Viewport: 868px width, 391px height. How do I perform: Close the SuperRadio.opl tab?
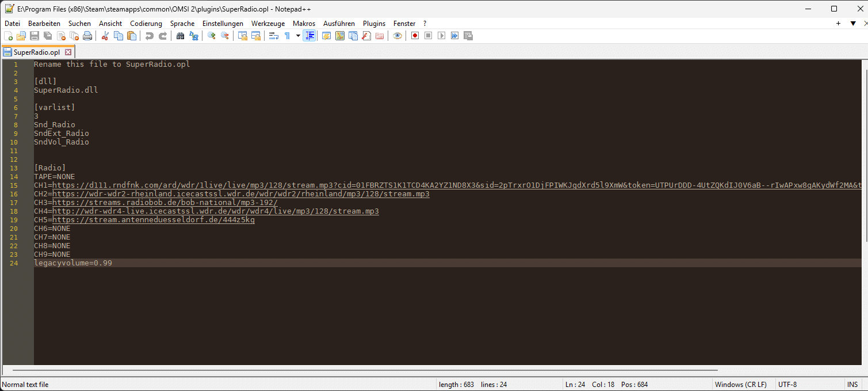tap(68, 52)
